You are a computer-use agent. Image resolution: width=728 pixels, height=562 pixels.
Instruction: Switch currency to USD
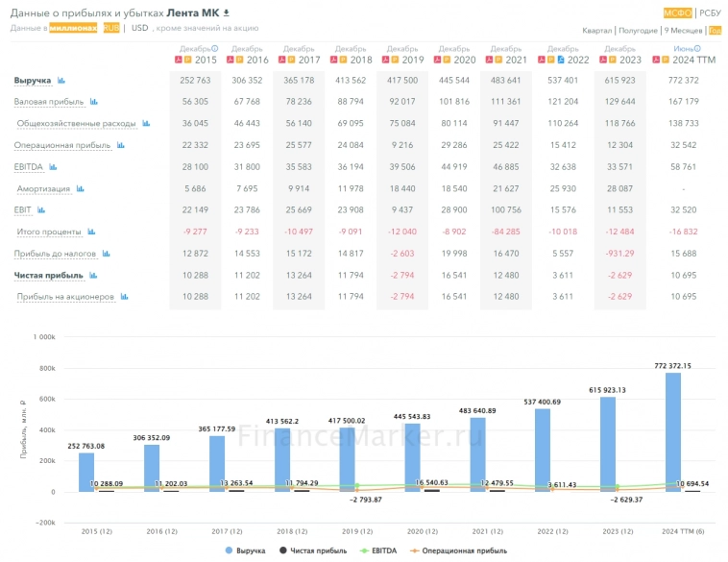(140, 28)
